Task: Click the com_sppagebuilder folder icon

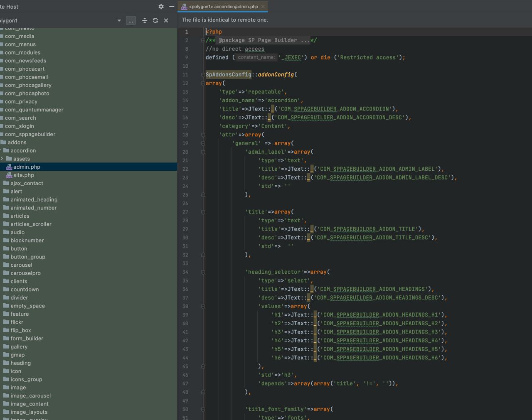Action: (x=2, y=134)
